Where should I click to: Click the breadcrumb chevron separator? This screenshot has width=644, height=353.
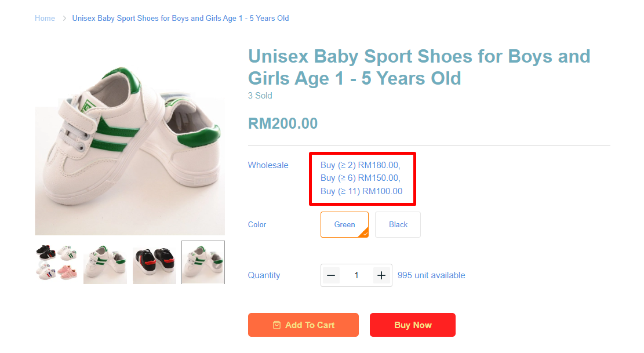pos(64,19)
